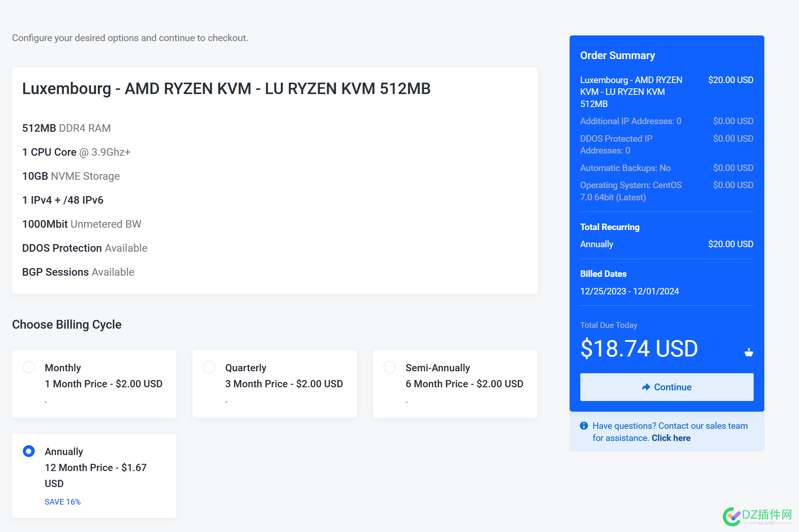Click the 'DDOS Protection Available' spec line
Screen dimensions: 799x532
tap(85, 248)
